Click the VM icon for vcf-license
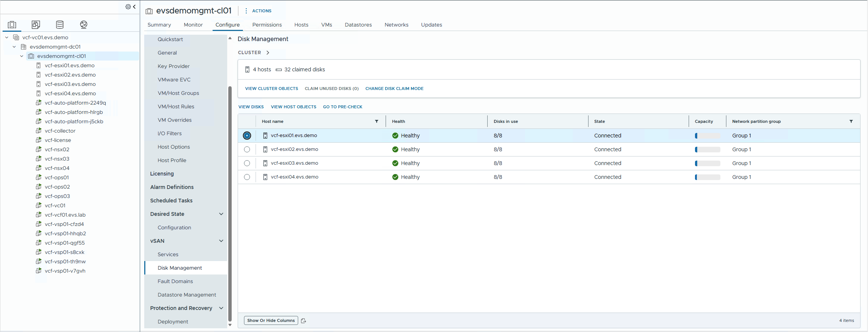 pyautogui.click(x=38, y=140)
